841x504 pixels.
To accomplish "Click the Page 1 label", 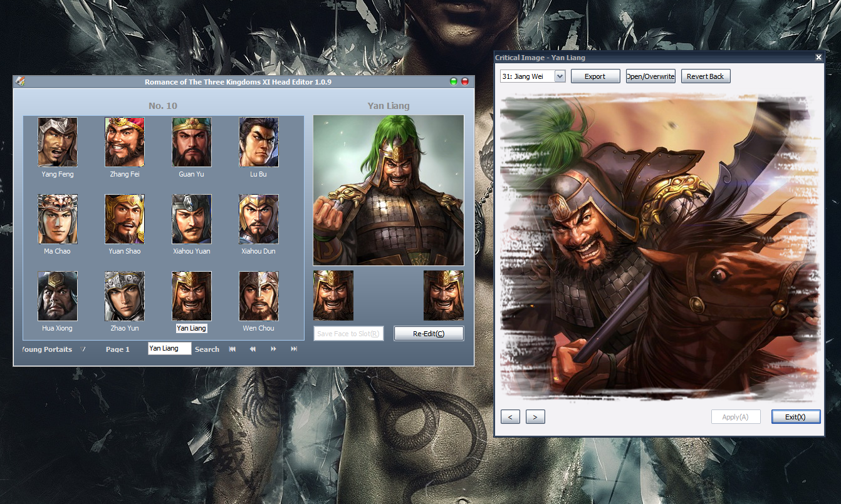I will [118, 349].
